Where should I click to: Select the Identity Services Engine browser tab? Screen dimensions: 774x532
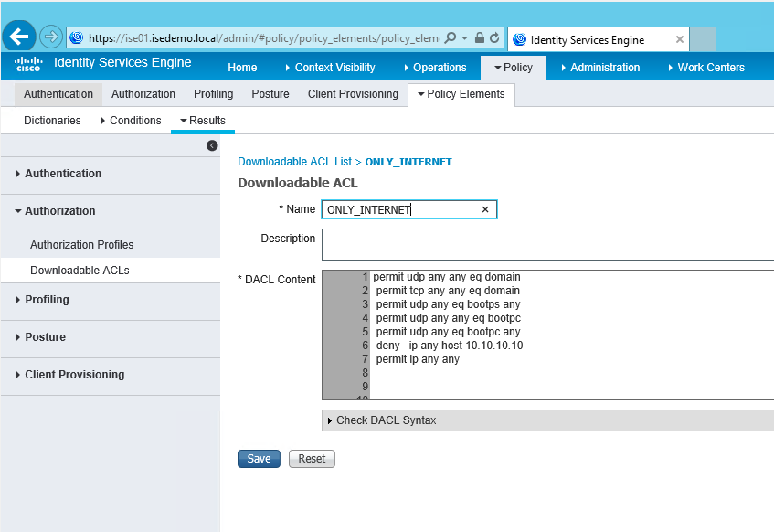[x=599, y=39]
